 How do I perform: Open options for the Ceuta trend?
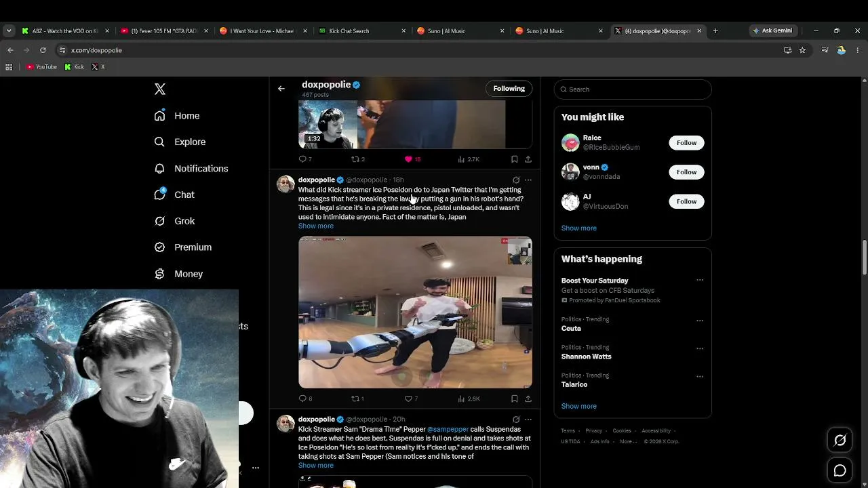700,321
